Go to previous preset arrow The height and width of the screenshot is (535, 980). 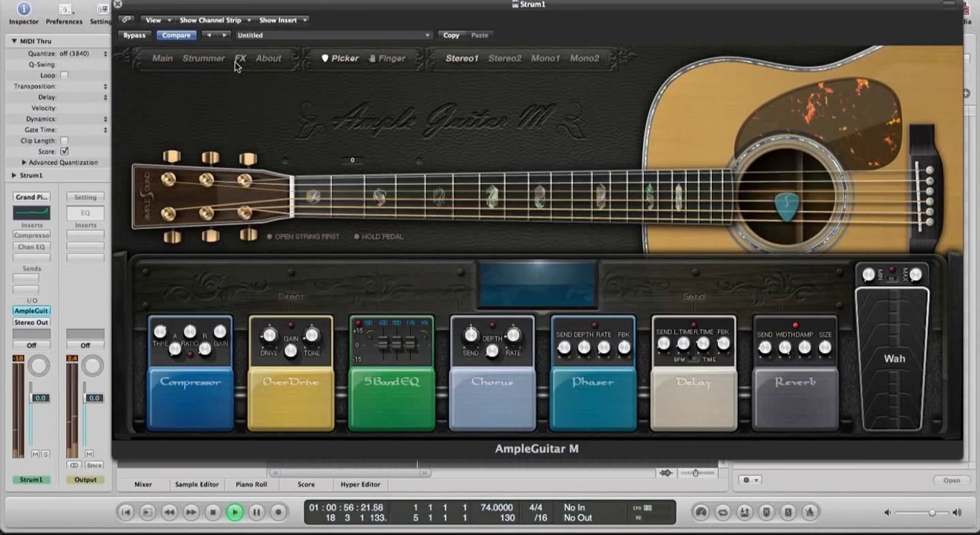pyautogui.click(x=209, y=35)
